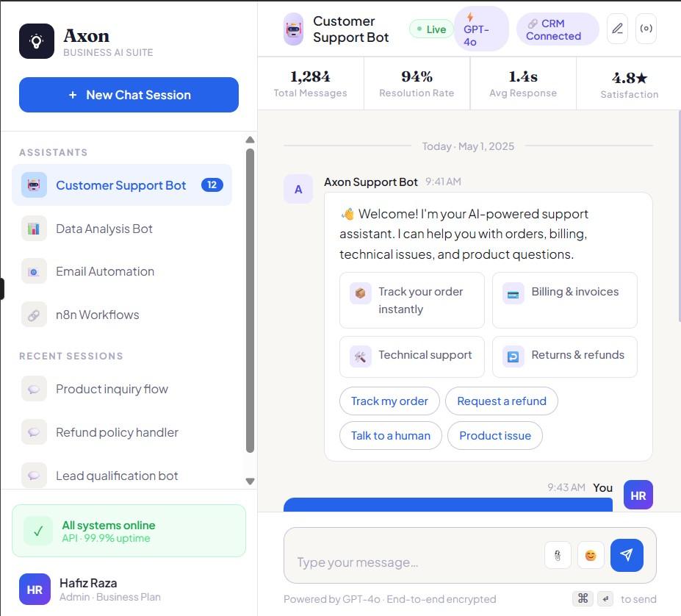Screen dimensions: 681x616
Task: Open Hafiz Raza HR avatar in sidebar
Action: 35,590
